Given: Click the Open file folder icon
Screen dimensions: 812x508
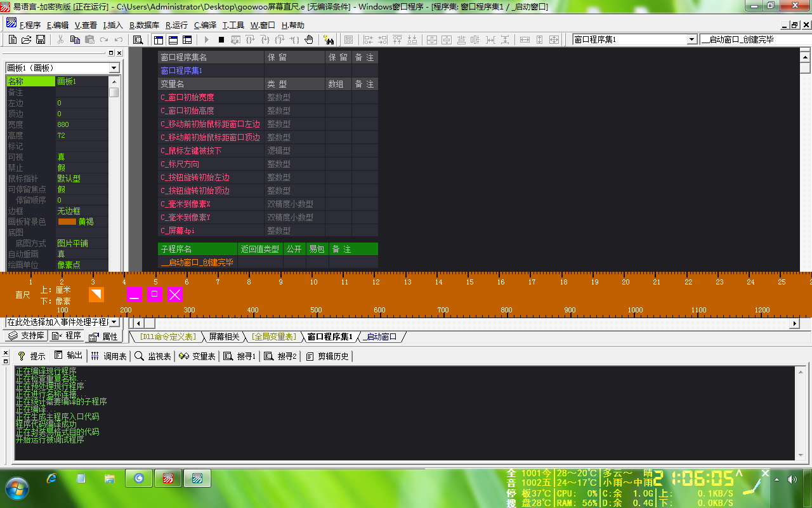Looking at the screenshot, I should (27, 39).
